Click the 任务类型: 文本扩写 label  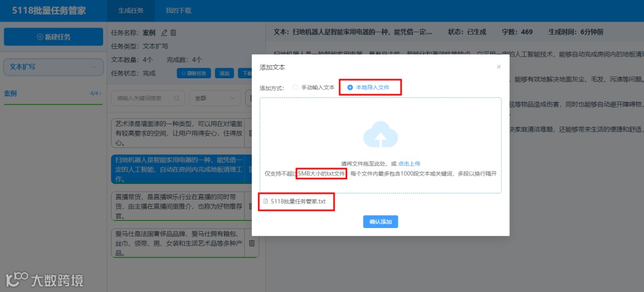tap(139, 47)
